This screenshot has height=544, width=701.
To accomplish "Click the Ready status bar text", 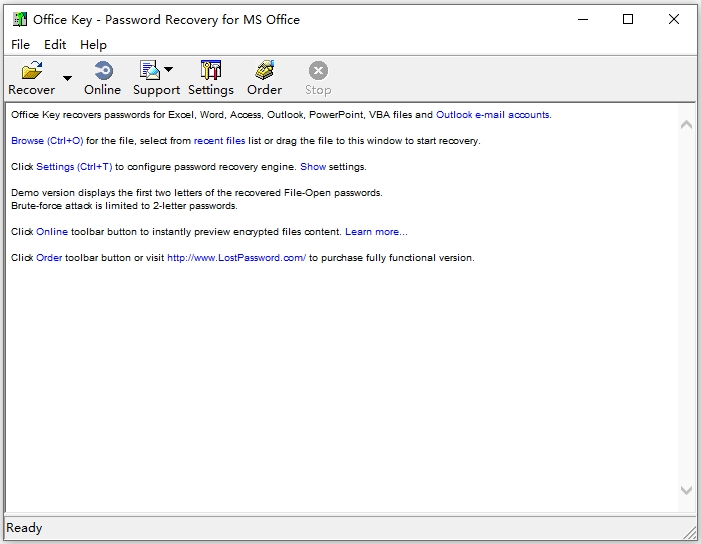I will pos(24,528).
